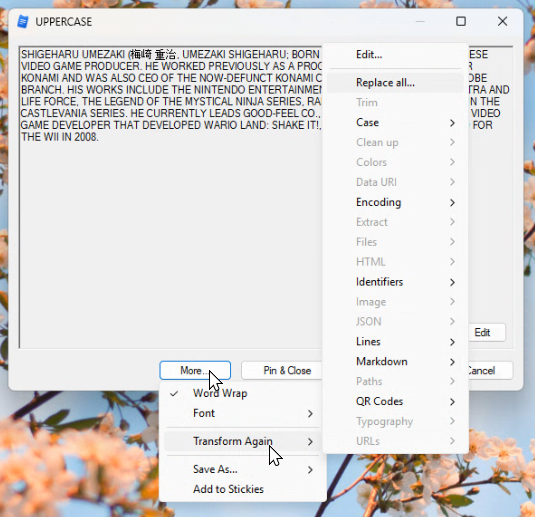The height and width of the screenshot is (517, 535).
Task: Open the Image submenu
Action: click(395, 302)
